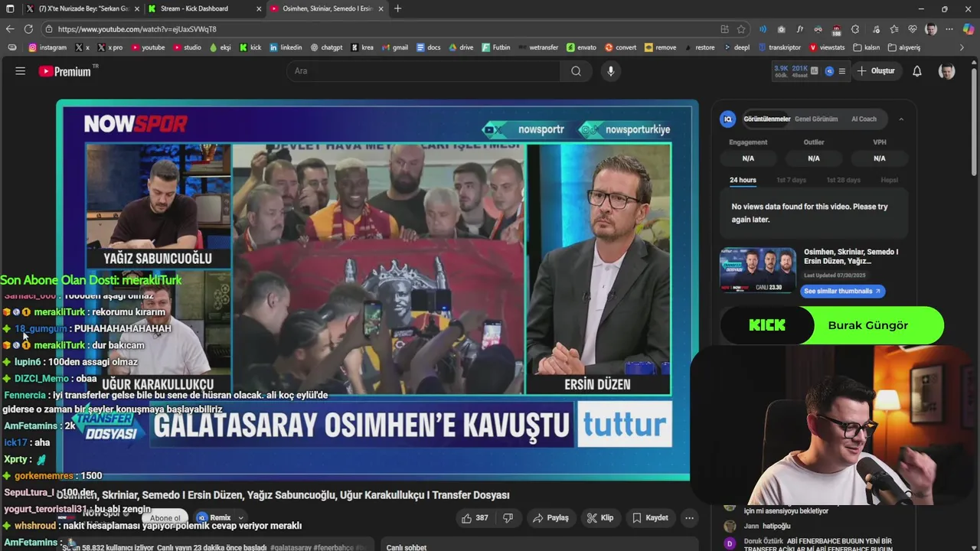
Task: Click the YouTube search magnifier button
Action: pyautogui.click(x=576, y=71)
